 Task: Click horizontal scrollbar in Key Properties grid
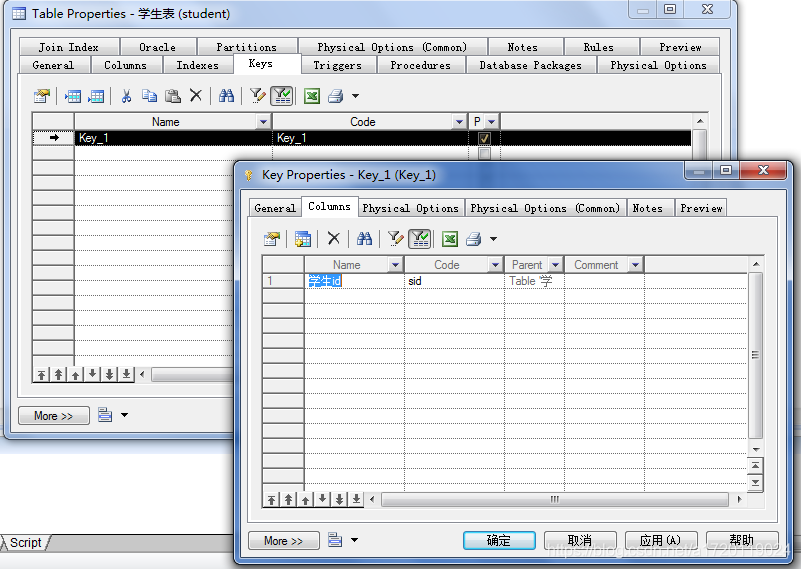point(555,500)
